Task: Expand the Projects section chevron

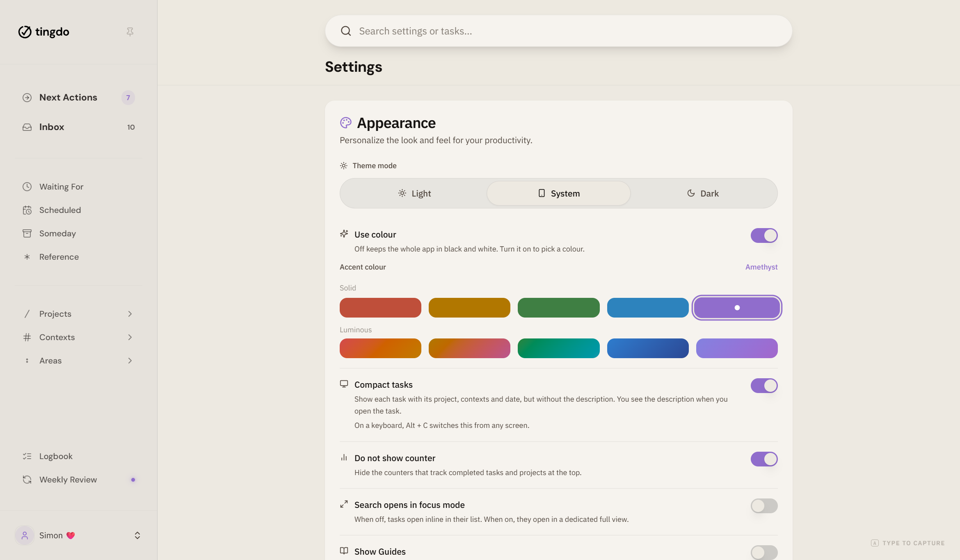Action: [x=130, y=314]
